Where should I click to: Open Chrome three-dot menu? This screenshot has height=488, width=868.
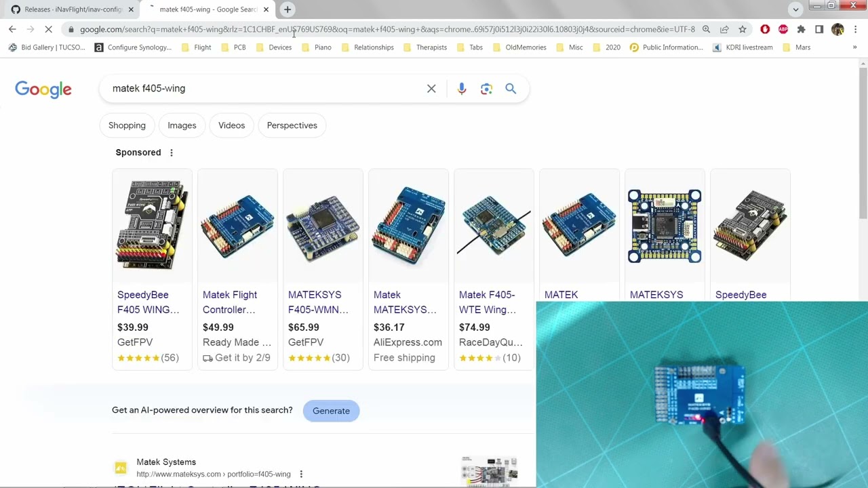856,29
